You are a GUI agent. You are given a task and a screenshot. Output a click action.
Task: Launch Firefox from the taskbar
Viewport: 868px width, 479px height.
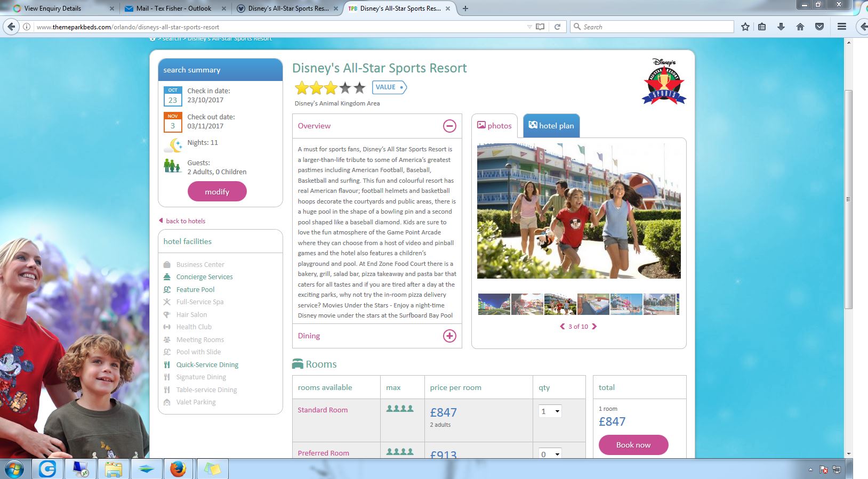coord(178,469)
